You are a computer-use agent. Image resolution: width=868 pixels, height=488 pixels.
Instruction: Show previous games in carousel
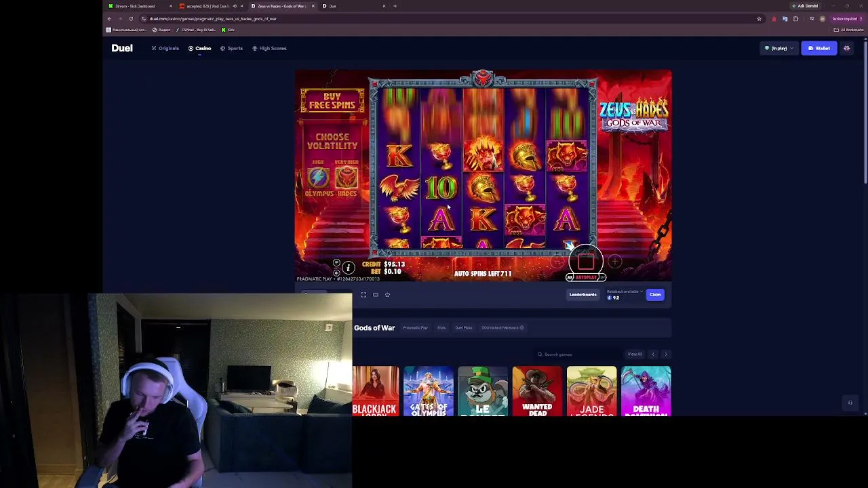tap(653, 354)
